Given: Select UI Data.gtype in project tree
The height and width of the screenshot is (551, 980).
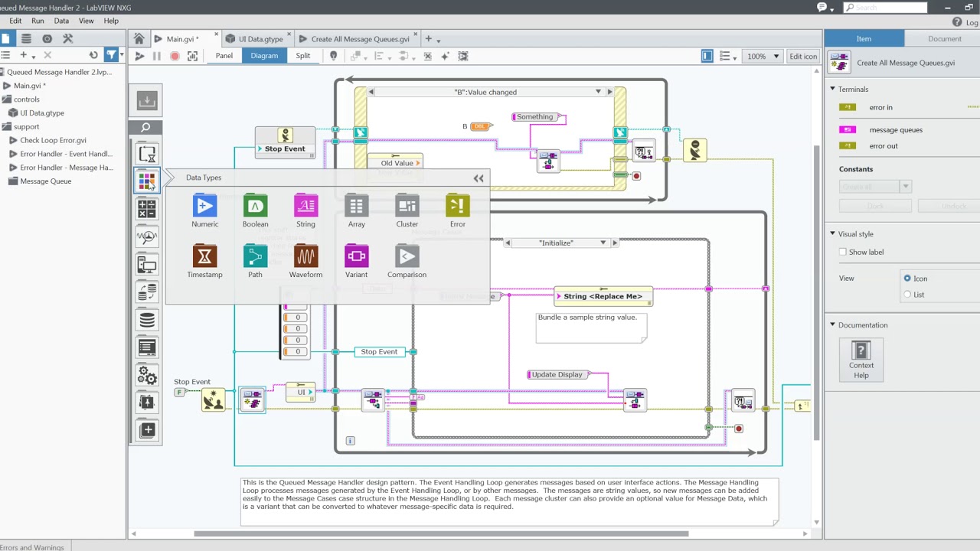Looking at the screenshot, I should click(42, 113).
